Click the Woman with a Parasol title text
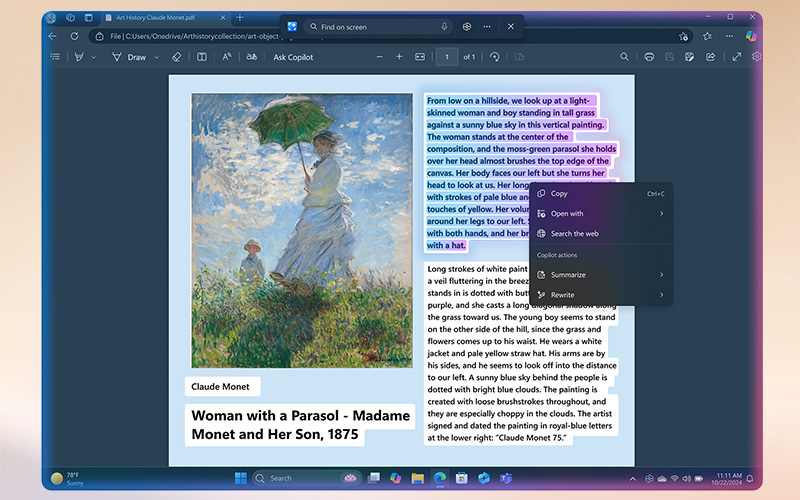Screen dimensions: 800x500 pyautogui.click(x=301, y=424)
